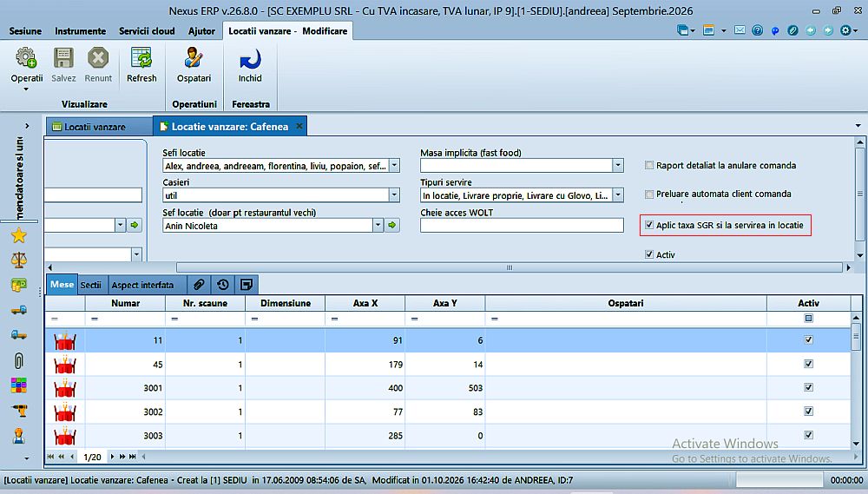Open the notes window tab icon
This screenshot has width=868, height=494.
pyautogui.click(x=247, y=285)
